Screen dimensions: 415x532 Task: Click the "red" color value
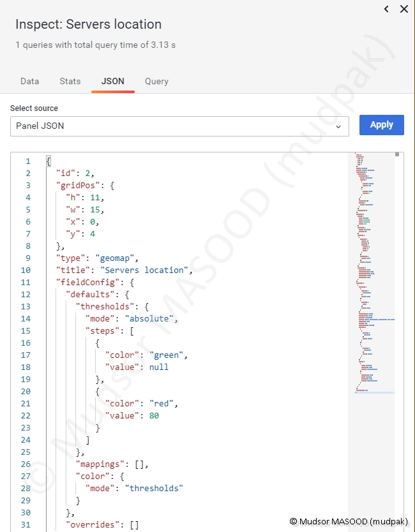[163, 403]
